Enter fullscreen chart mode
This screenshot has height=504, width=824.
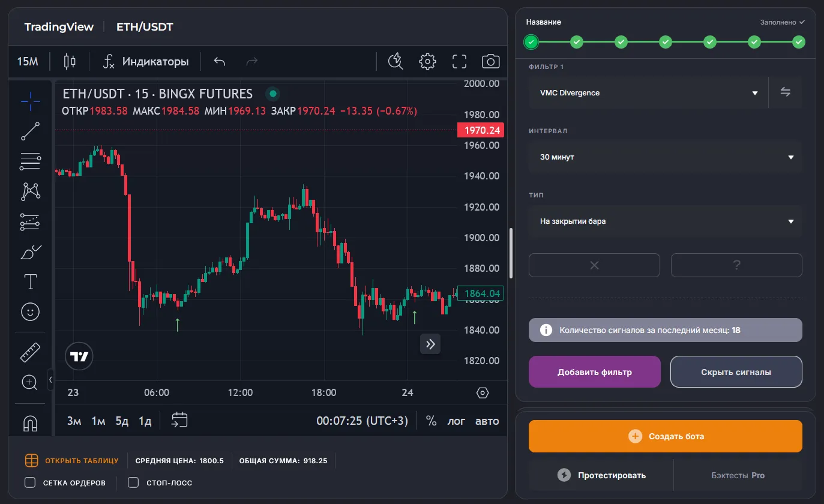pyautogui.click(x=459, y=61)
